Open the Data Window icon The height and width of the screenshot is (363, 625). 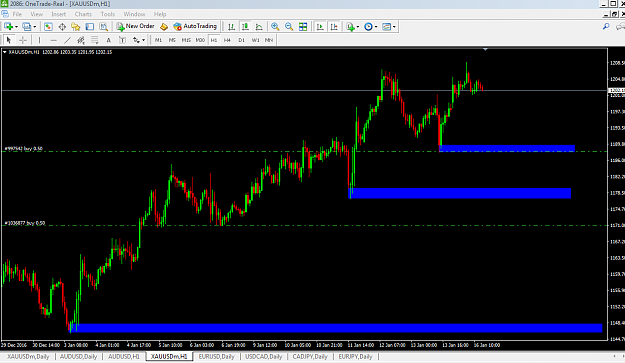(62, 27)
